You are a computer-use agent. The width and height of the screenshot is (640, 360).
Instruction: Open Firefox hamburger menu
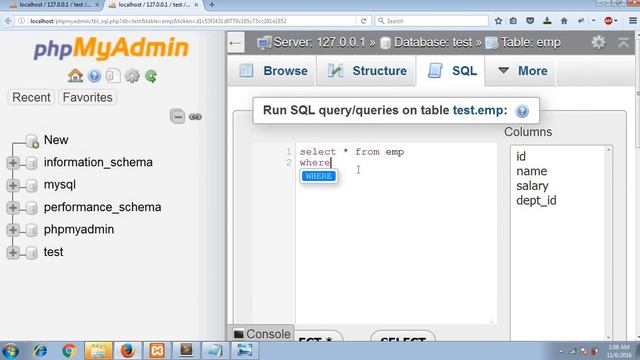coord(633,20)
